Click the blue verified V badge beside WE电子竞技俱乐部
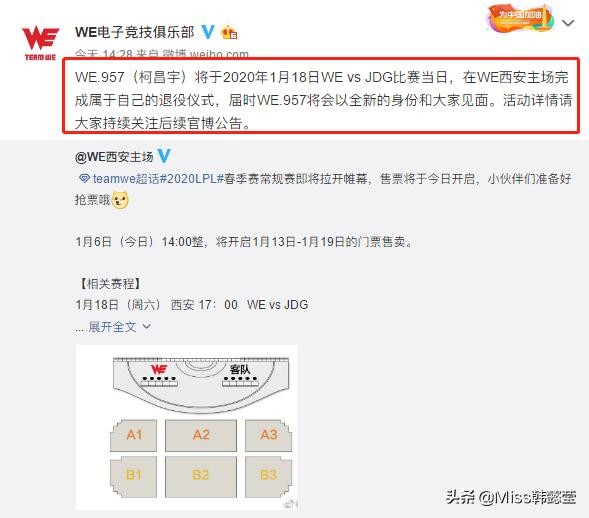 [208, 32]
